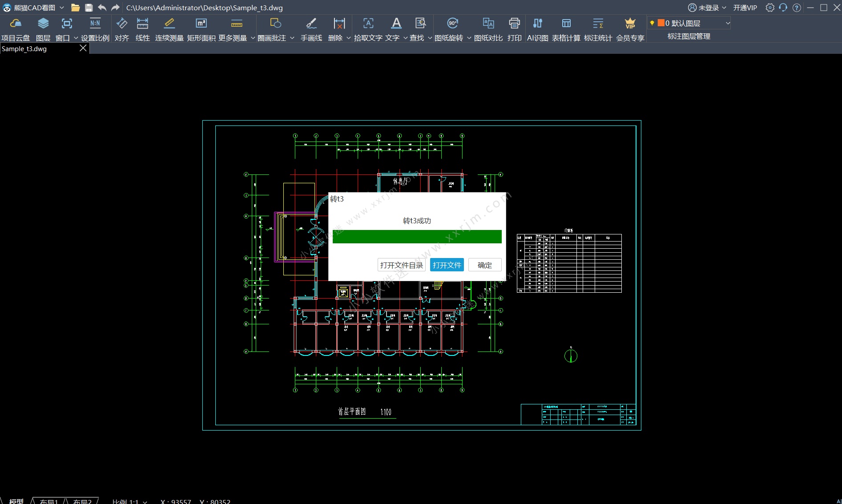
Task: Toggle the layer lightbulb visibility icon
Action: (x=652, y=23)
